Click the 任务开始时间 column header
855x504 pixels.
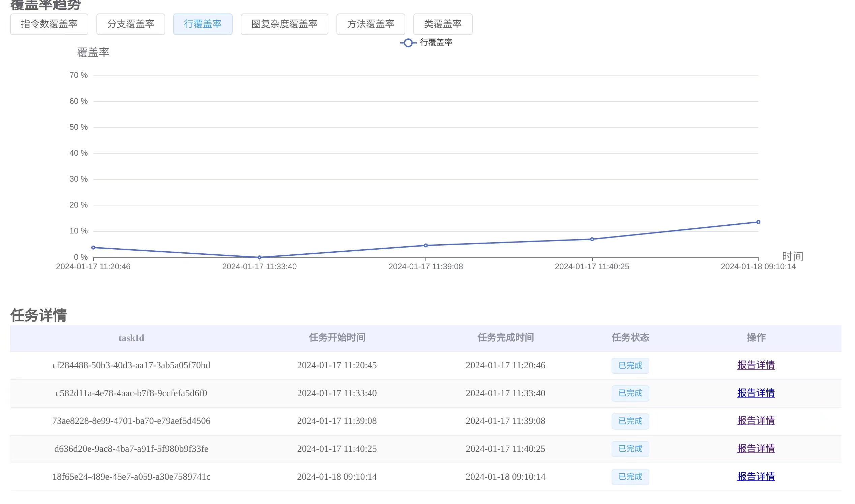click(337, 338)
